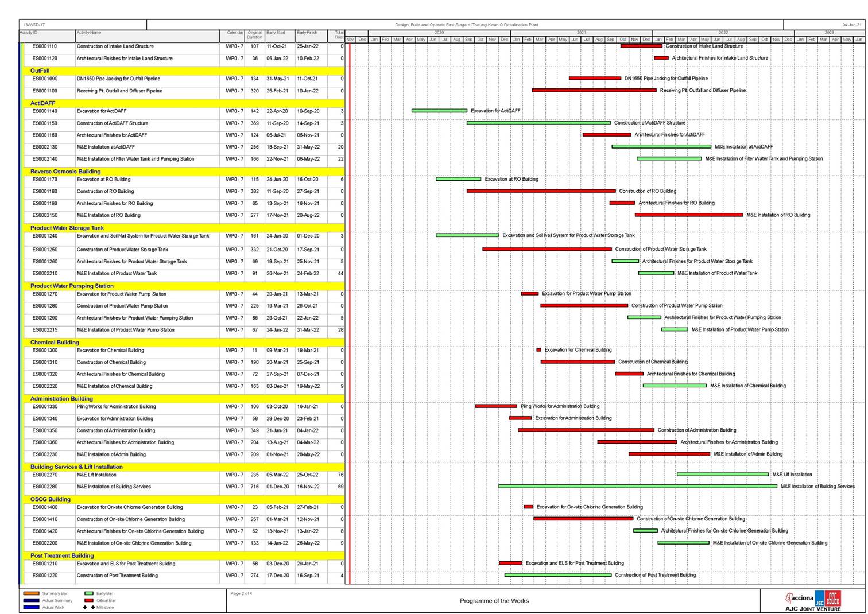Click the acciona logo in footer
Screen dimensions: 868x614
click(x=799, y=598)
